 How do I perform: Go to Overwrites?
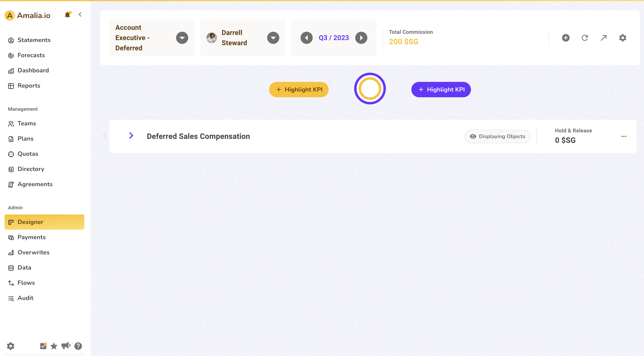coord(44,252)
